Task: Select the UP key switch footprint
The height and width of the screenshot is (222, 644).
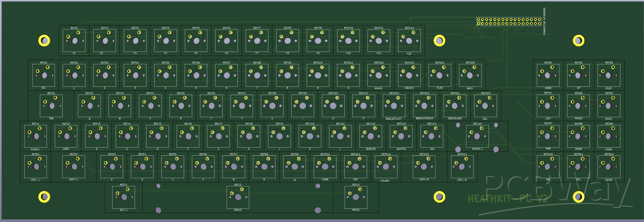Action: pyautogui.click(x=578, y=75)
